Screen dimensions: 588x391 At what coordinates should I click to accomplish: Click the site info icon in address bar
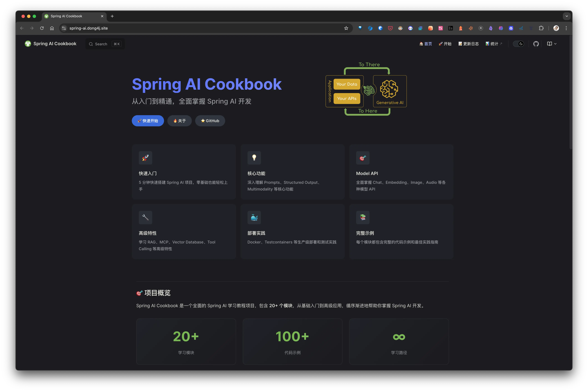(64, 28)
